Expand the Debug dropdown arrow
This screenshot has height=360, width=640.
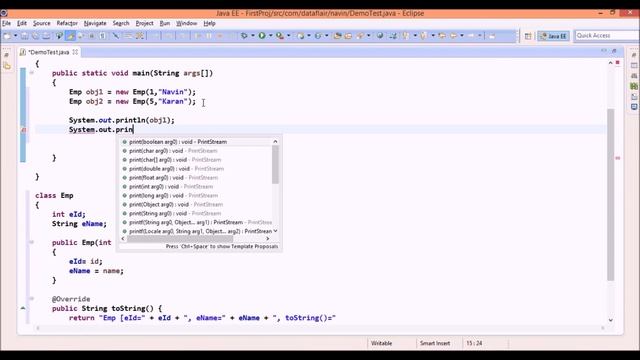click(x=253, y=36)
